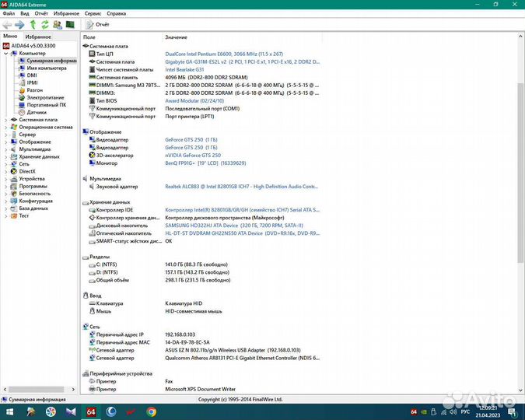Switch to the Меню sidebar tab
Screen dimensions: 525x420
click(10, 37)
